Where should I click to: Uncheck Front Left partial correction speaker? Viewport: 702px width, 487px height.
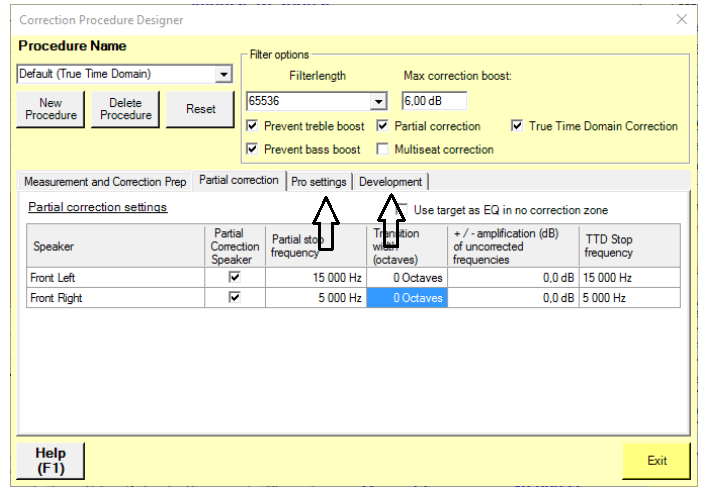coord(235,278)
